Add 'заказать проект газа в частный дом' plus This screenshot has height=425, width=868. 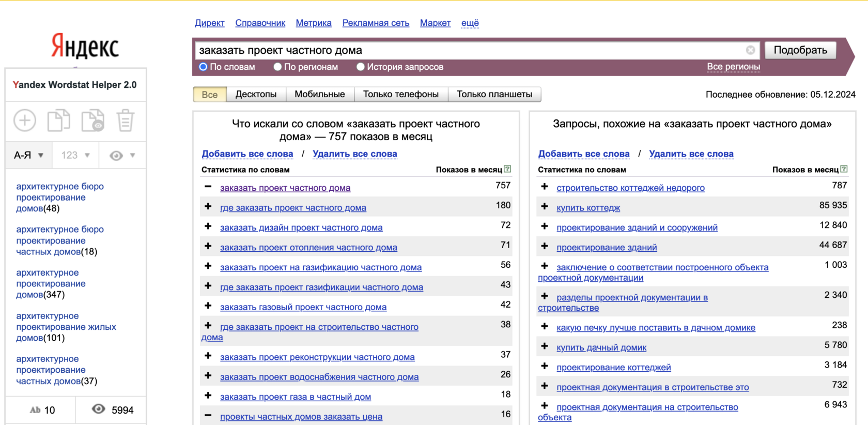[208, 396]
